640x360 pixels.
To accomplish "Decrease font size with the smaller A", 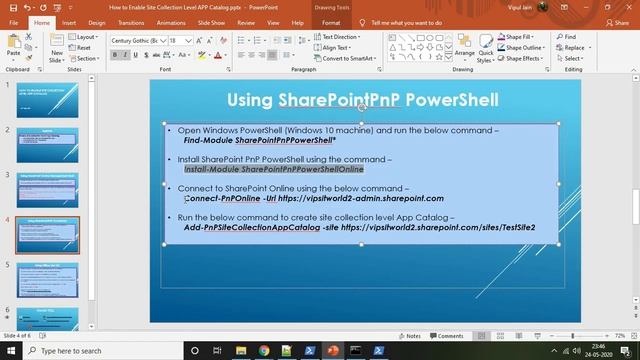I will [x=210, y=40].
